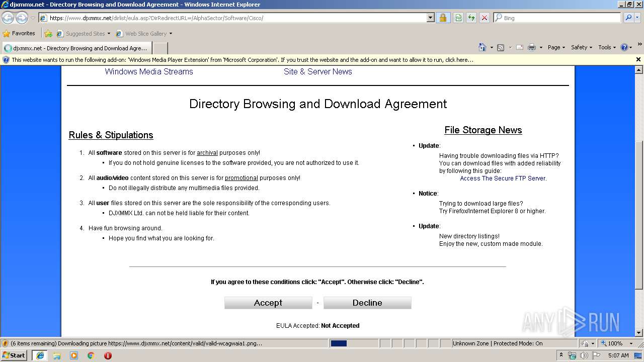Open Access The Secure FTP Server link
This screenshot has width=644, height=362.
(x=503, y=178)
